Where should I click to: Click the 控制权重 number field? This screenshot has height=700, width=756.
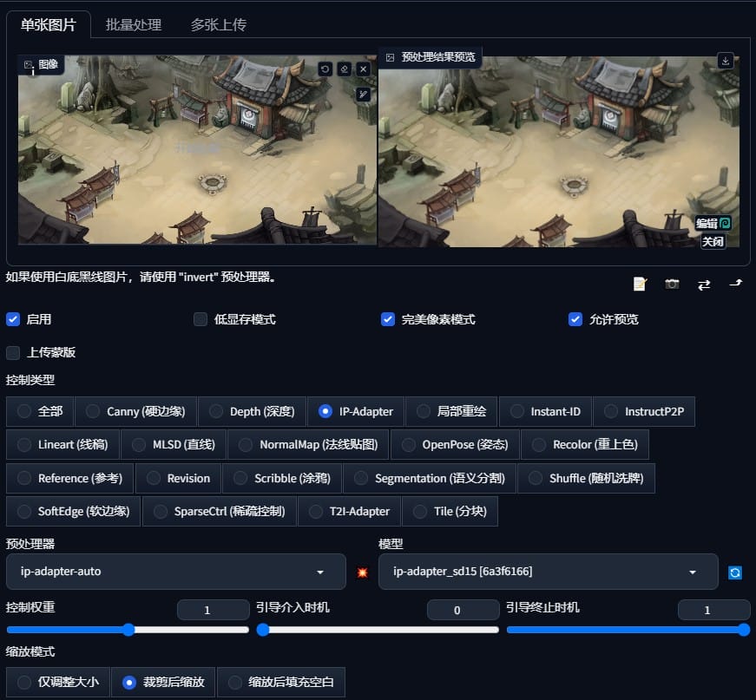pos(214,610)
